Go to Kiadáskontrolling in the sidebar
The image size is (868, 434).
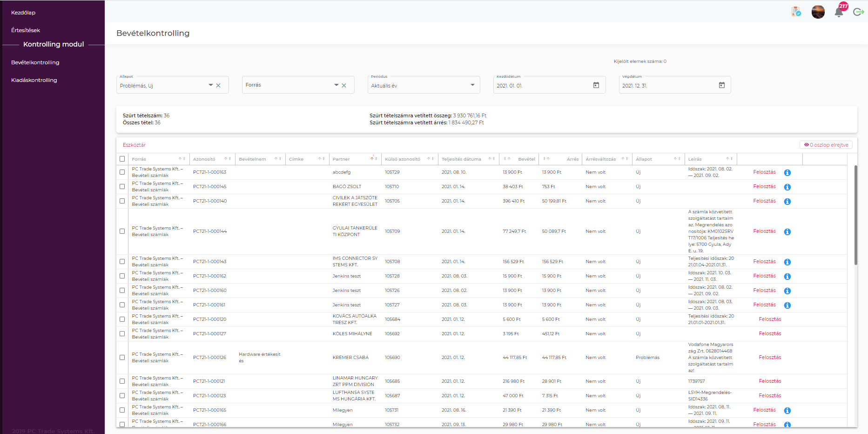(x=34, y=80)
